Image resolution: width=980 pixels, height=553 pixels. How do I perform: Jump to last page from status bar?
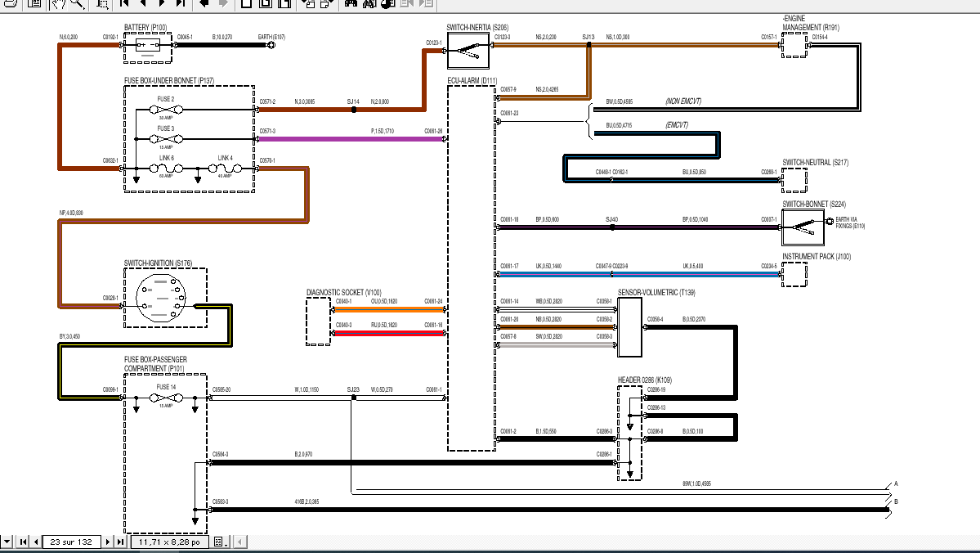tap(121, 542)
